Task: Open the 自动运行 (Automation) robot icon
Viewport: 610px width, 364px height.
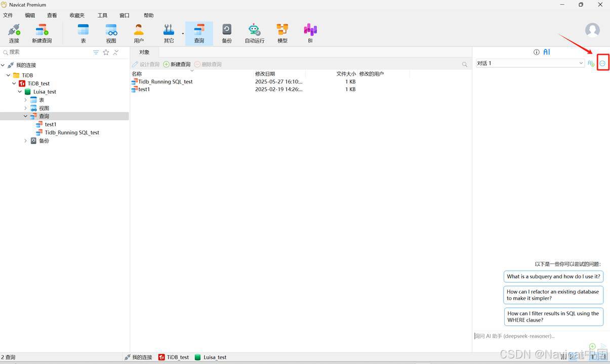Action: 255,30
